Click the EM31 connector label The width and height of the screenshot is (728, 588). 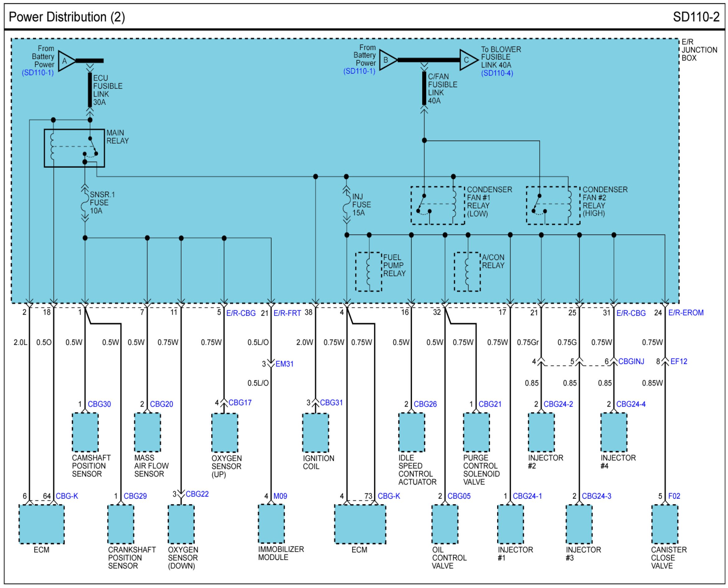click(284, 364)
